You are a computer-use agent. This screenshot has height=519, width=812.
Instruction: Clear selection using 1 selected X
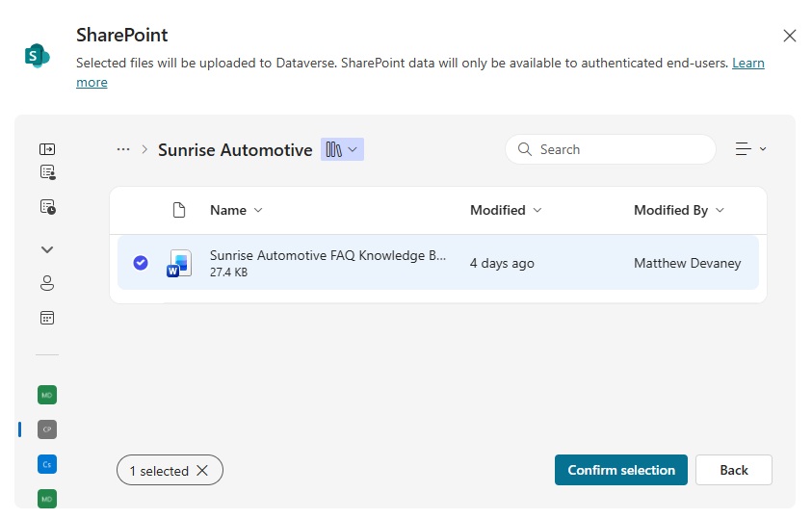201,470
